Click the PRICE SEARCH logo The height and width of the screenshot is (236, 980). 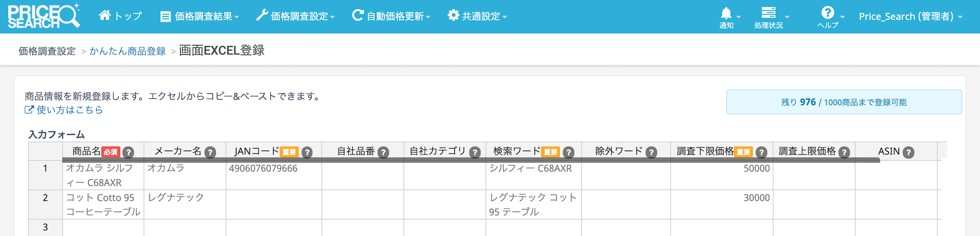[43, 17]
